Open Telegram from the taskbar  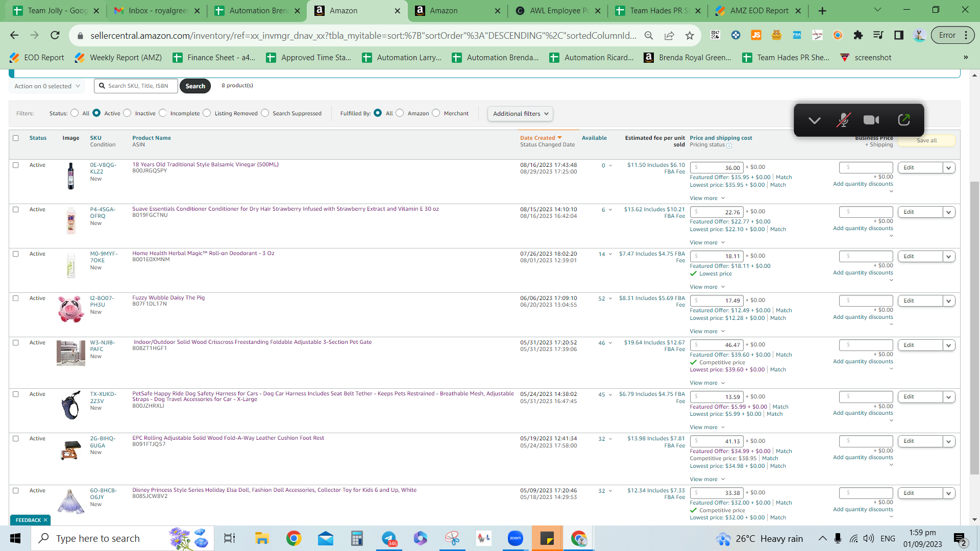389,538
